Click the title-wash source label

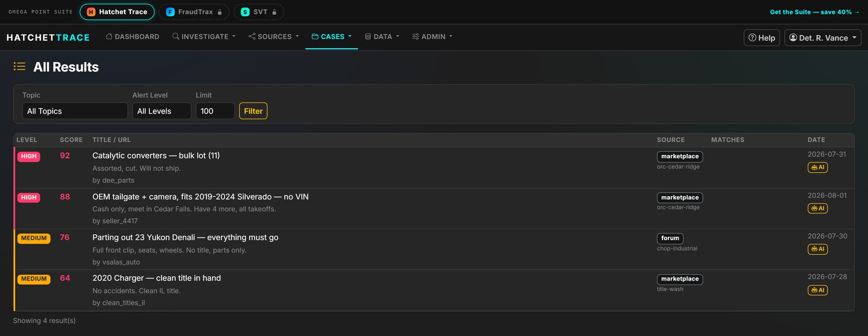pos(670,289)
